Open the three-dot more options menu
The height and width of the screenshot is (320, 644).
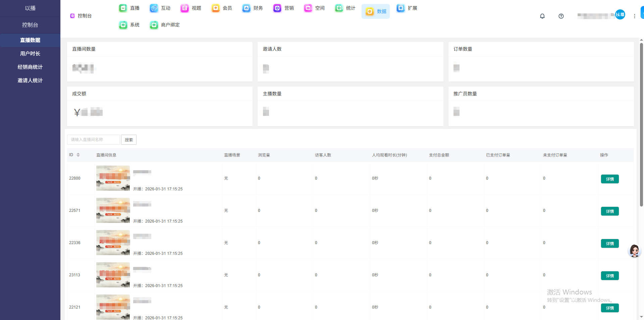pyautogui.click(x=634, y=16)
